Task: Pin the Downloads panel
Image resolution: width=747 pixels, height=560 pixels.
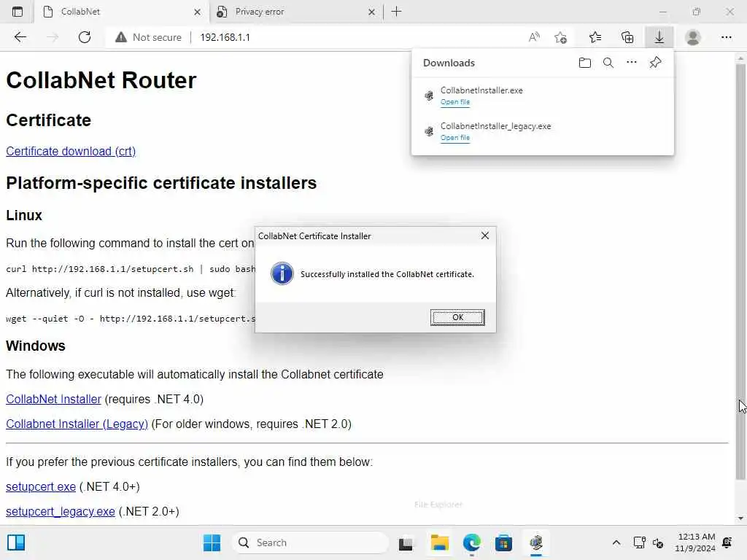Action: coord(656,63)
